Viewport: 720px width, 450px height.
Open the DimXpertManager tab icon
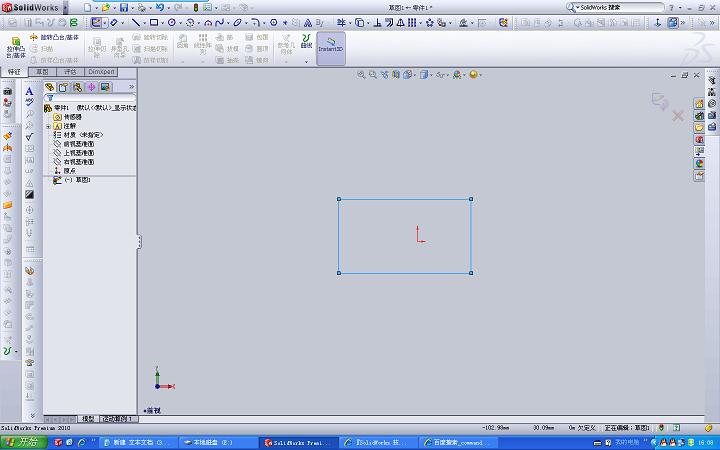[91, 87]
